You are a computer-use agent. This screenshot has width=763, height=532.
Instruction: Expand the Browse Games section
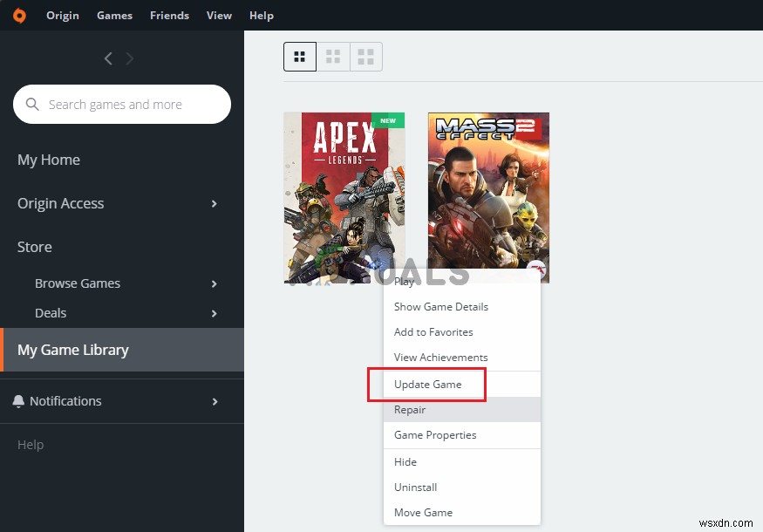click(214, 283)
